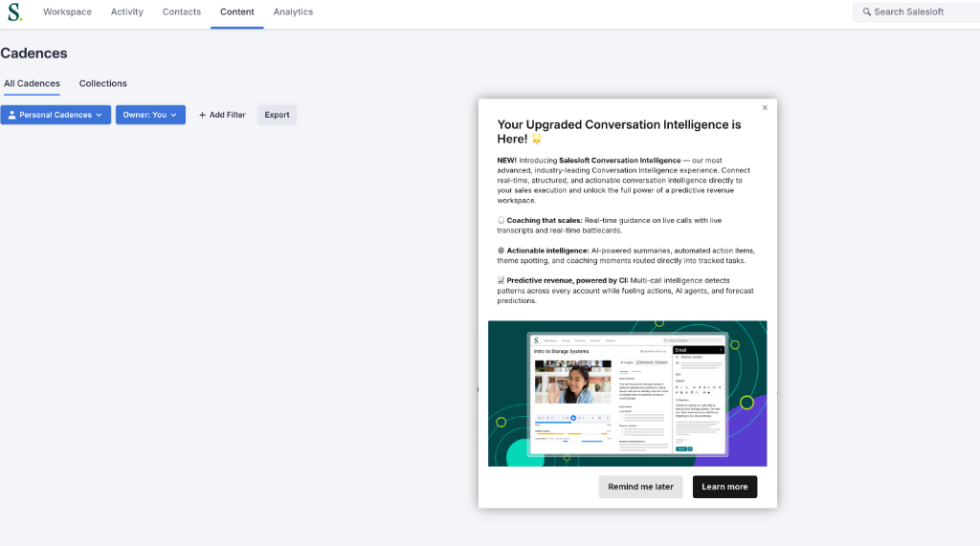Click the Cadences page heading
The image size is (980, 546).
tap(33, 54)
